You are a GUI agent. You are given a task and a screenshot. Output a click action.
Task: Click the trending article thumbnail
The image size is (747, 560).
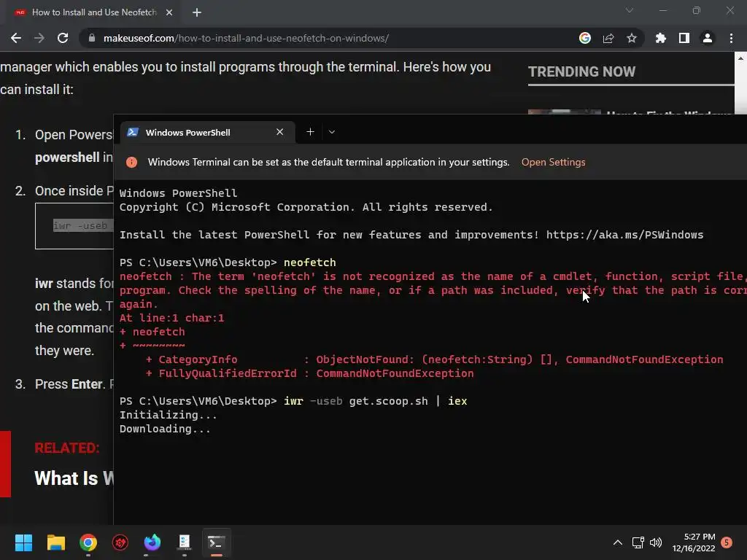point(564,112)
